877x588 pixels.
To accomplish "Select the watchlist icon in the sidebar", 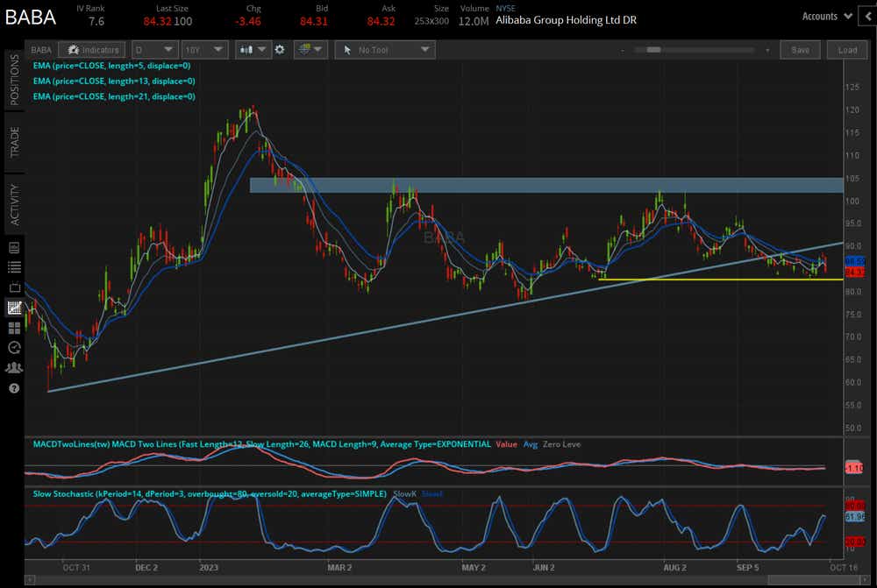I will point(13,267).
